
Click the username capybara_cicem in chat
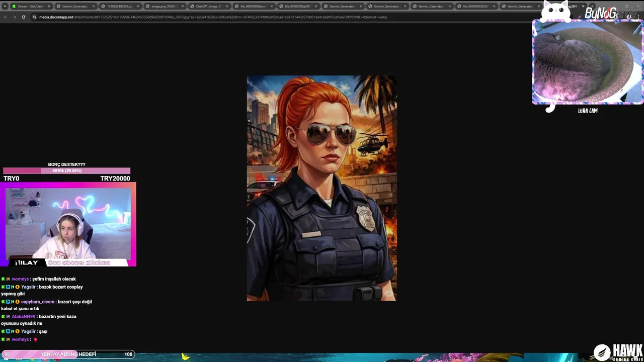pyautogui.click(x=38, y=302)
